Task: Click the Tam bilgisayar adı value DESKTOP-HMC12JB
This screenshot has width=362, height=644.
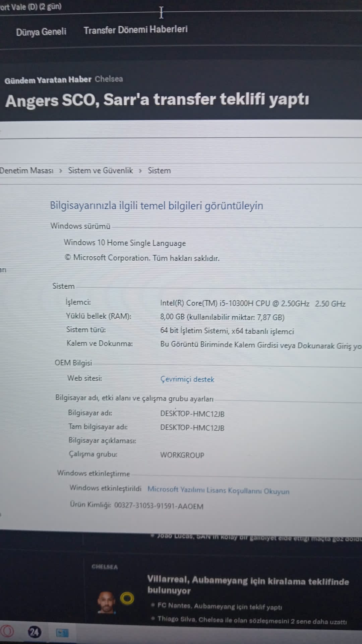Action: tap(192, 428)
